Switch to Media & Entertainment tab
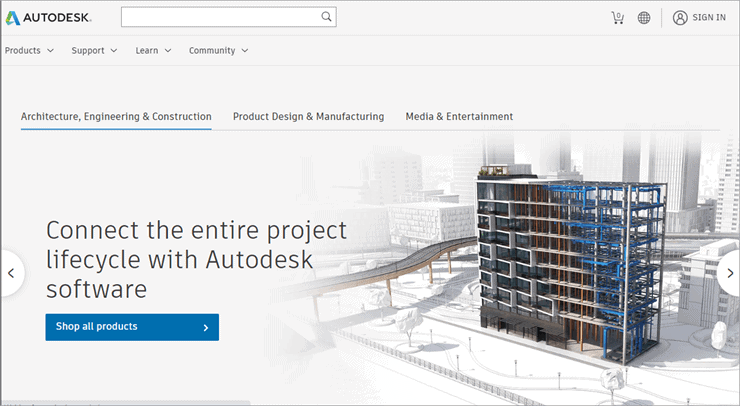Viewport: 740px width, 406px height. pos(459,117)
